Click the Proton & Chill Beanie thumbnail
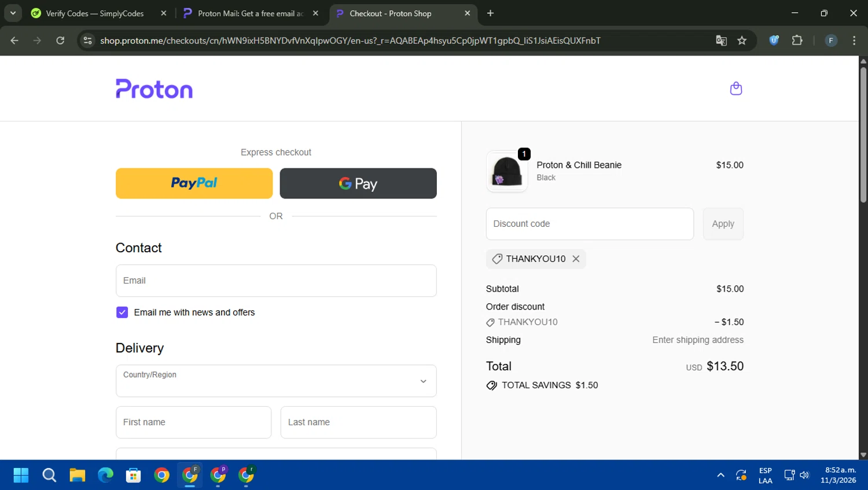The image size is (868, 490). click(x=507, y=172)
